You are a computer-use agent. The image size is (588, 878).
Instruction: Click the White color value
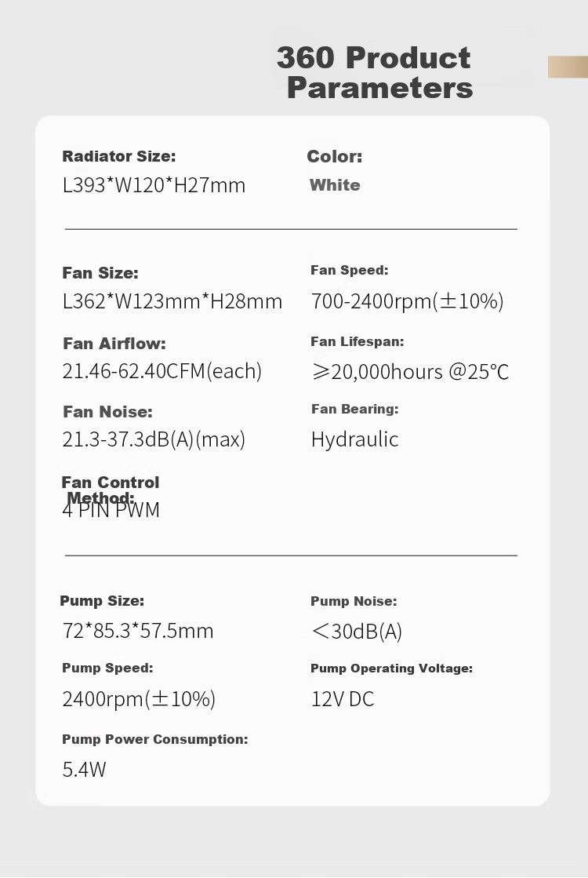[335, 185]
